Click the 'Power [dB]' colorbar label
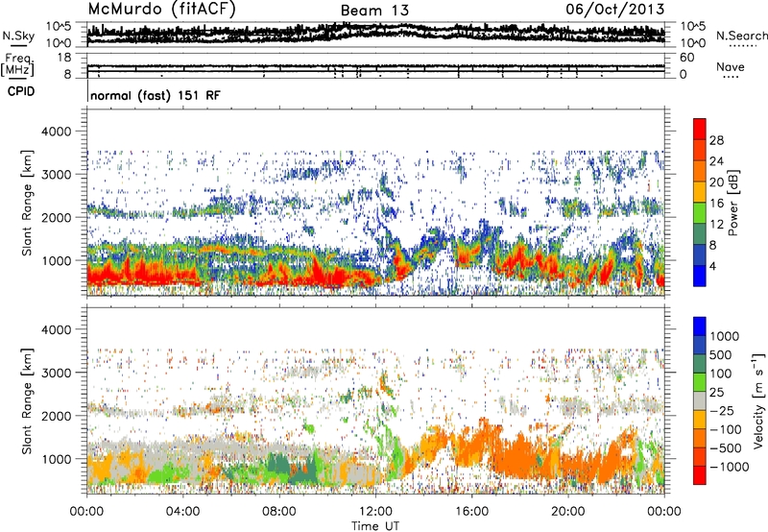The width and height of the screenshot is (768, 532). [x=733, y=203]
